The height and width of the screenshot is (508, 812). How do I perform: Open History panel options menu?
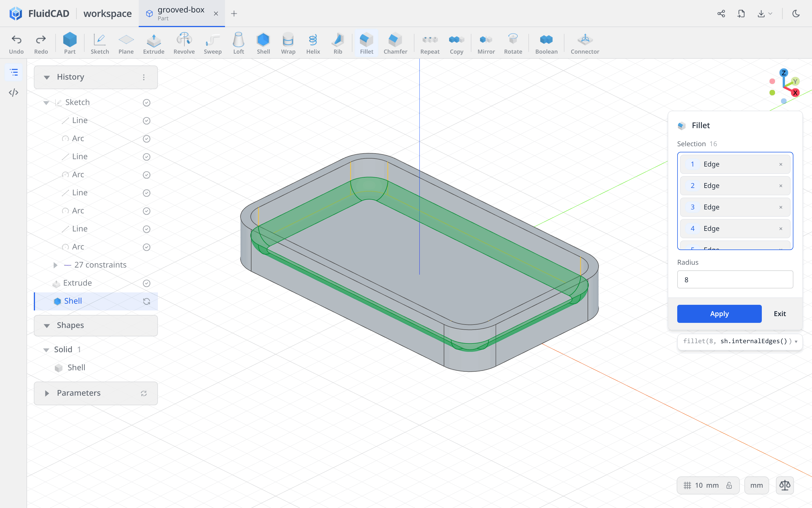tap(144, 77)
